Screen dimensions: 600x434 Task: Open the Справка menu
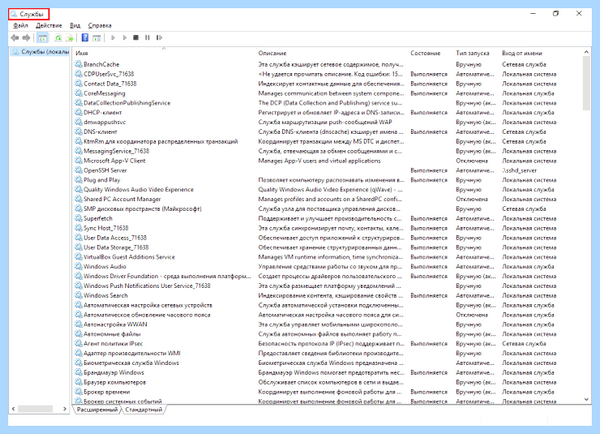(x=99, y=25)
